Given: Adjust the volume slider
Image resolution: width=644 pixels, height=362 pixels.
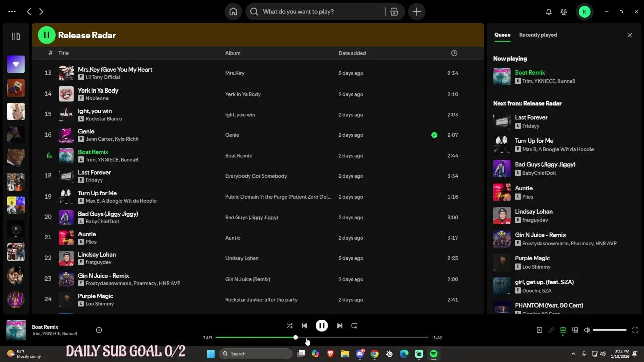Looking at the screenshot, I should pyautogui.click(x=610, y=330).
